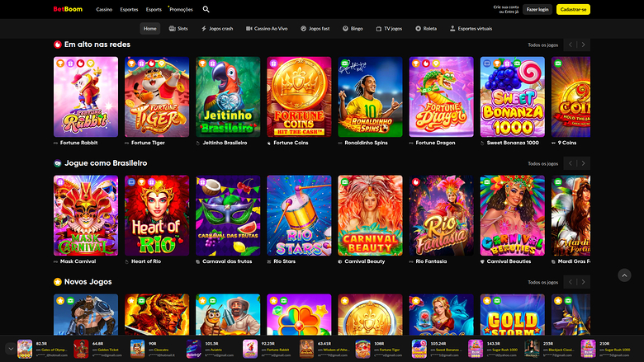Open Esportes virtuais category

click(x=471, y=29)
